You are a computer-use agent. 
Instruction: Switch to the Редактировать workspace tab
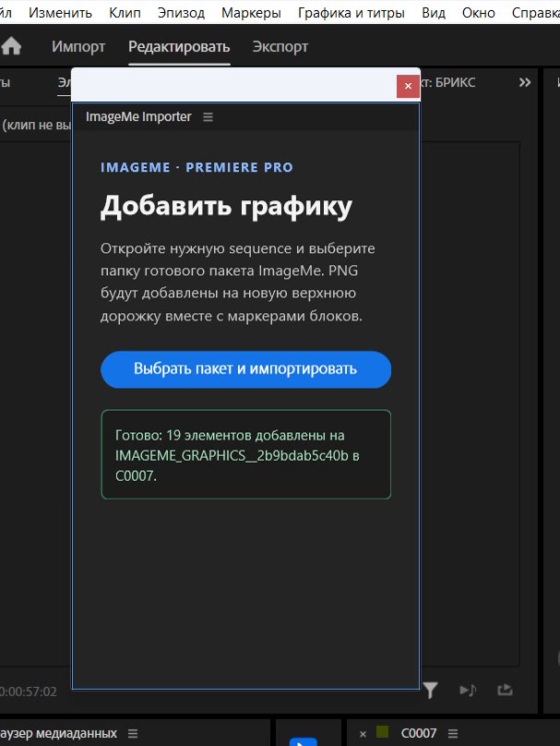tap(179, 46)
